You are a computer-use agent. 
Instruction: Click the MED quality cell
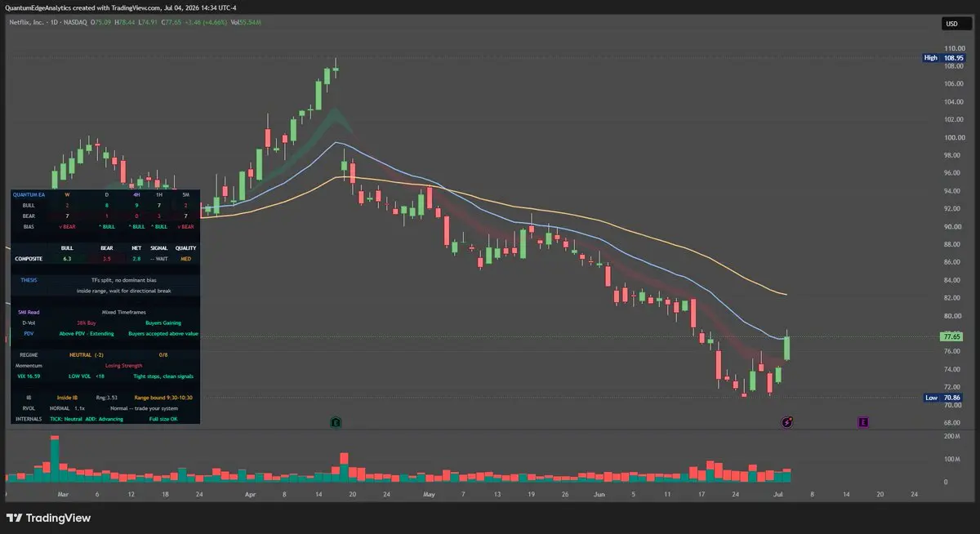(185, 259)
